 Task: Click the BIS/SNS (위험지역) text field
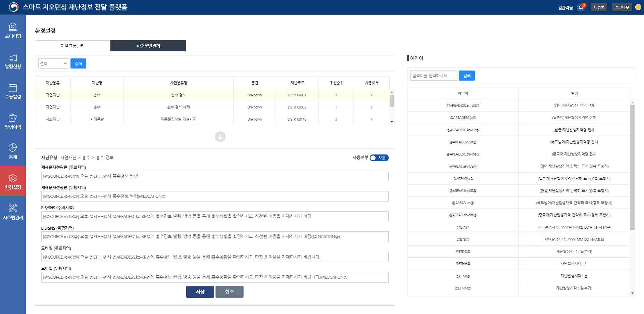pyautogui.click(x=215, y=237)
